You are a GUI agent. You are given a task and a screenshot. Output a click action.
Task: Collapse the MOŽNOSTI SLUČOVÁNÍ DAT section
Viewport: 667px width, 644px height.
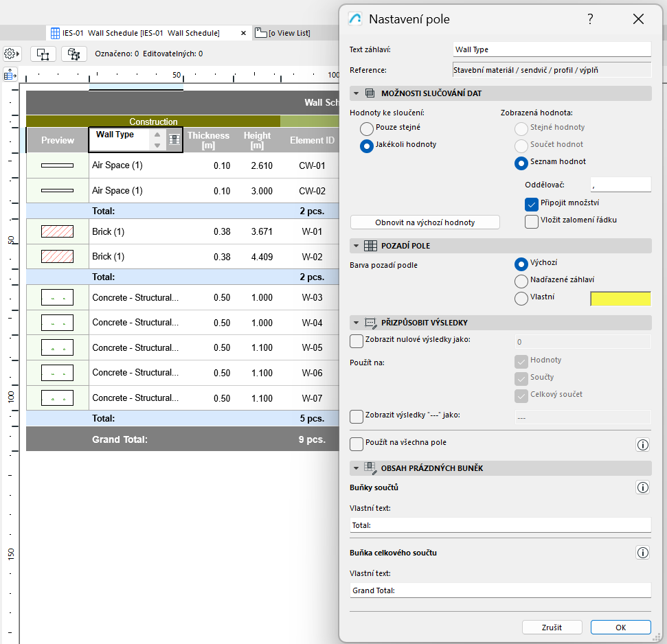(x=357, y=93)
